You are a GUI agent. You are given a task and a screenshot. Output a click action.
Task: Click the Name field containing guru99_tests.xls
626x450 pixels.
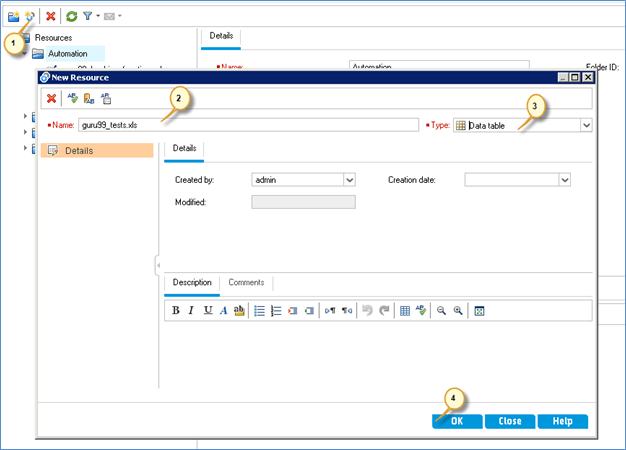point(247,125)
